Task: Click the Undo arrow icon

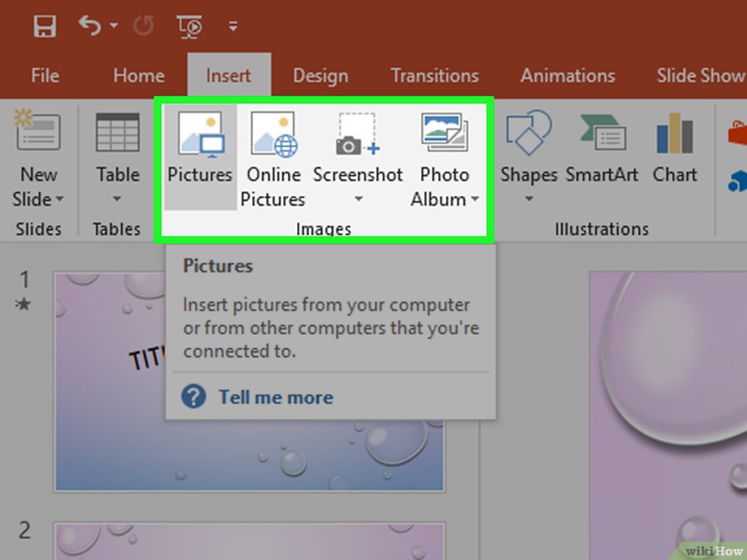Action: coord(89,26)
